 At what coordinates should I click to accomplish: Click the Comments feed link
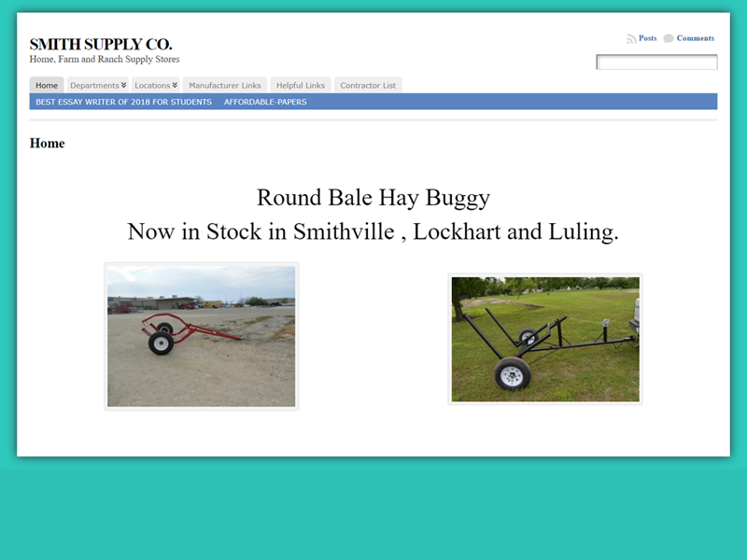point(696,38)
